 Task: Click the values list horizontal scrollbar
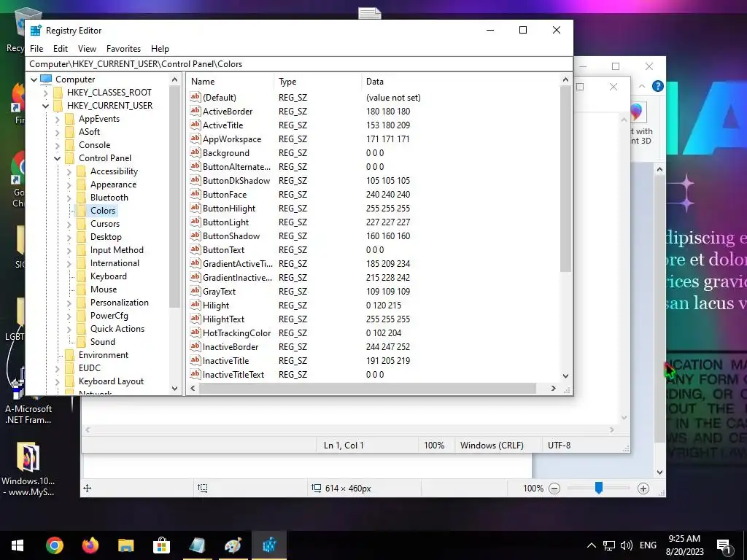point(368,389)
